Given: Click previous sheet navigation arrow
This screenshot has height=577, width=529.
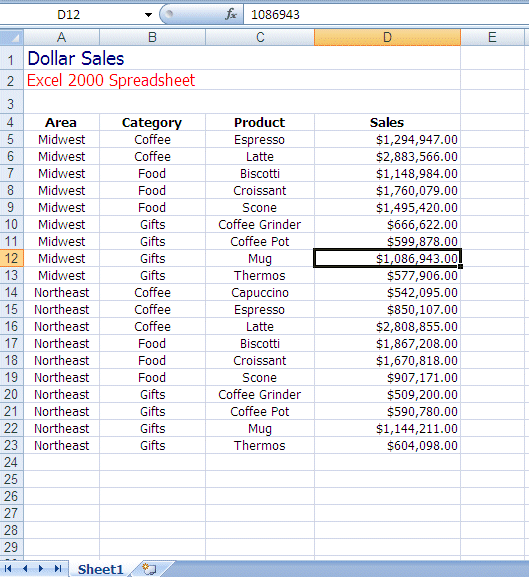Looking at the screenshot, I should tap(25, 569).
